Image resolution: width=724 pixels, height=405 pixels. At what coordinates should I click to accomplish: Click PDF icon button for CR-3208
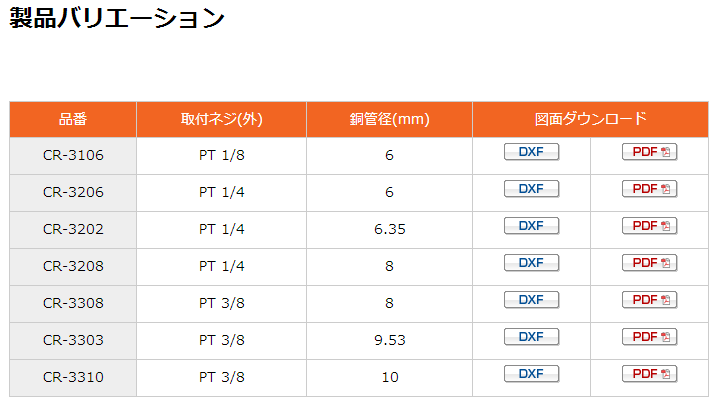coord(649,263)
